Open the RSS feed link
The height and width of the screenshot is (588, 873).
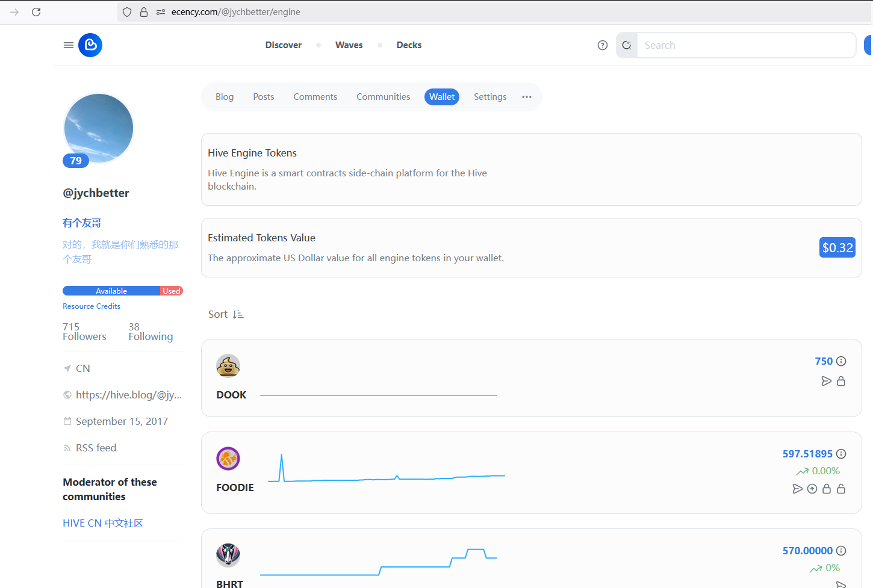[96, 448]
